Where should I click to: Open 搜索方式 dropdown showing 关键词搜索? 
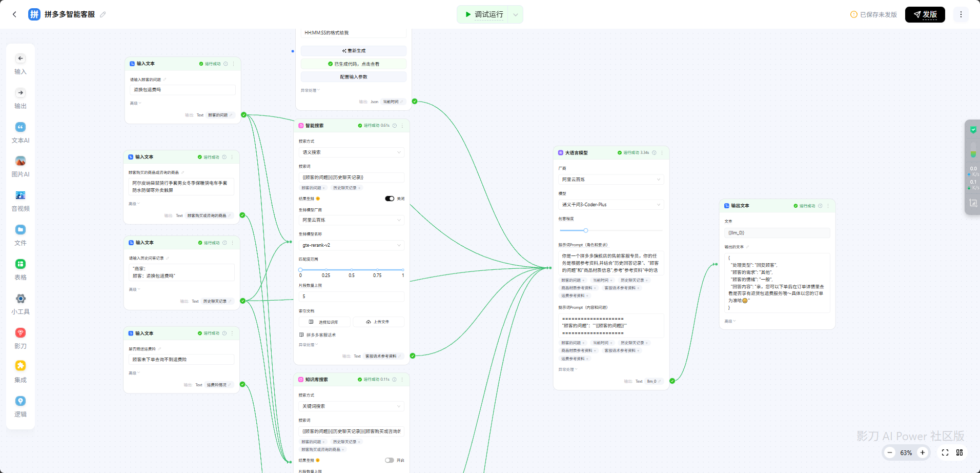point(351,406)
